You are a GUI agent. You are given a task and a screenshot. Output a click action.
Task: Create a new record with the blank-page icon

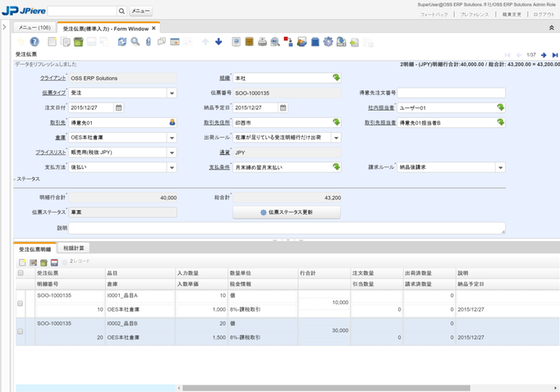[52, 42]
